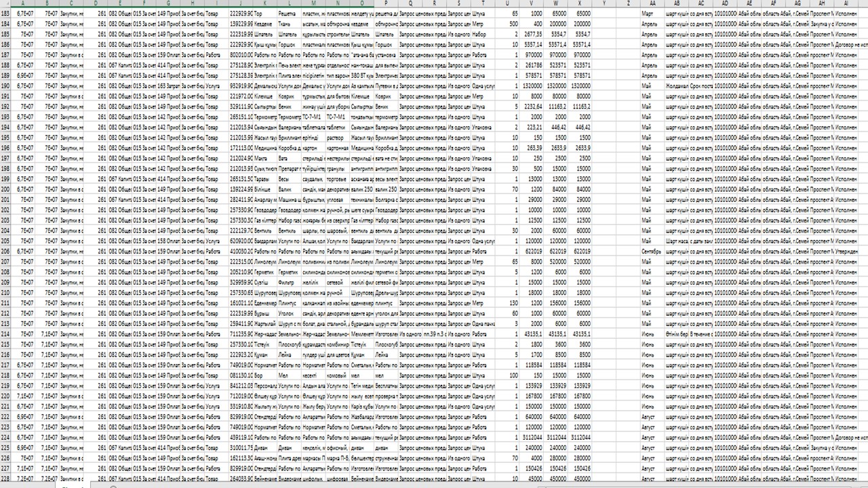Click the code cell 841212.03

click(x=241, y=385)
